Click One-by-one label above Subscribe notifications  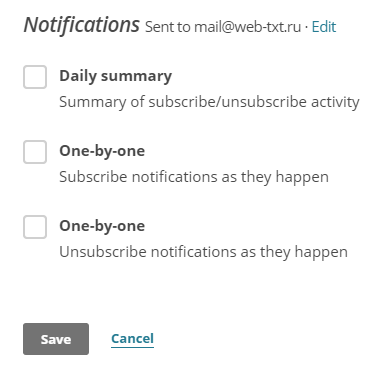tap(102, 151)
